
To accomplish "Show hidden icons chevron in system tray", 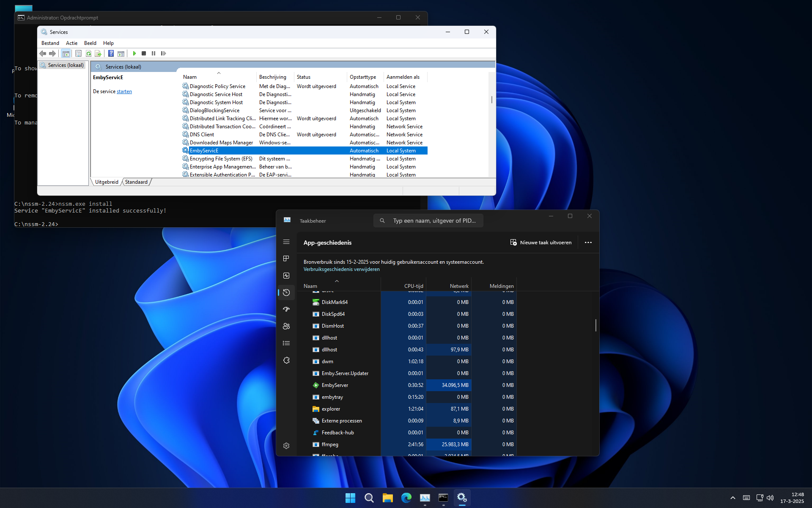I will (732, 498).
